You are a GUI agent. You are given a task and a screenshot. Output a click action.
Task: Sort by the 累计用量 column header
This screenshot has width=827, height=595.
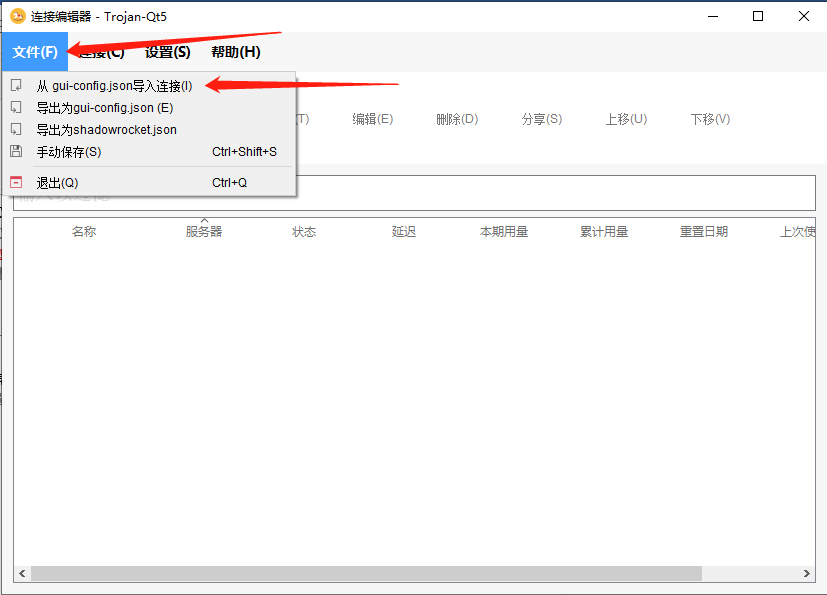pyautogui.click(x=604, y=232)
